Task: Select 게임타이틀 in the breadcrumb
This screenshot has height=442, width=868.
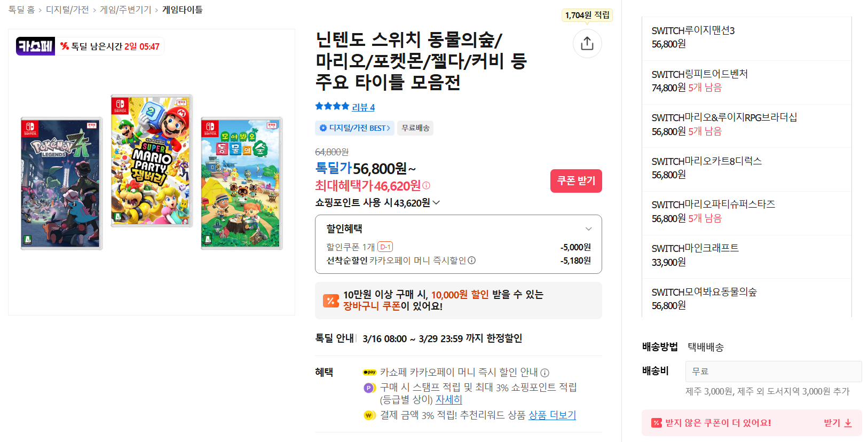Action: coord(183,10)
